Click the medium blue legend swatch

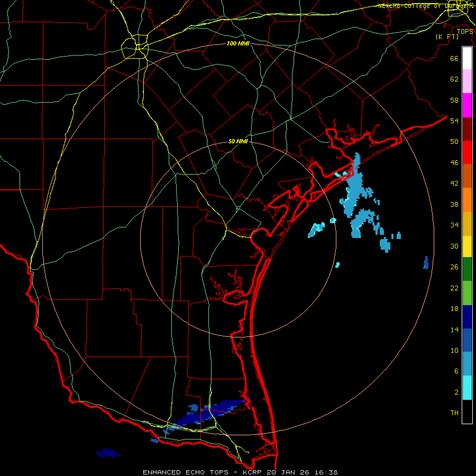pos(467,340)
